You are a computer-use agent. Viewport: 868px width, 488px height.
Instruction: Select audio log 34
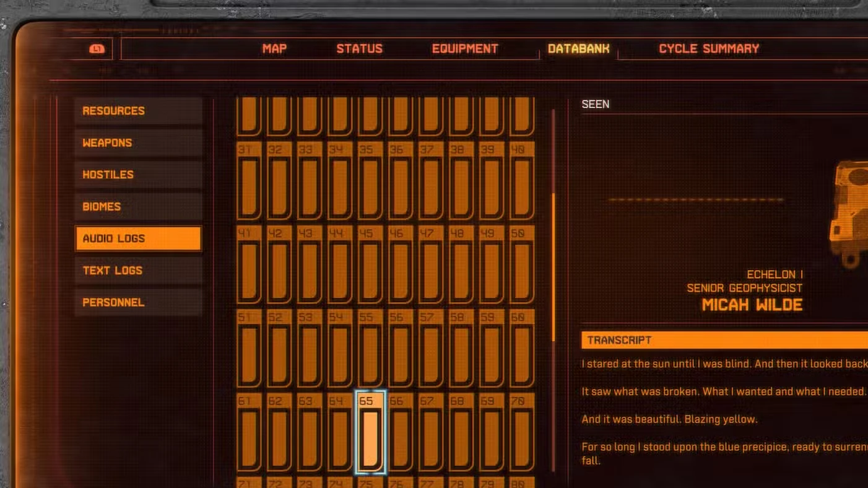[339, 181]
